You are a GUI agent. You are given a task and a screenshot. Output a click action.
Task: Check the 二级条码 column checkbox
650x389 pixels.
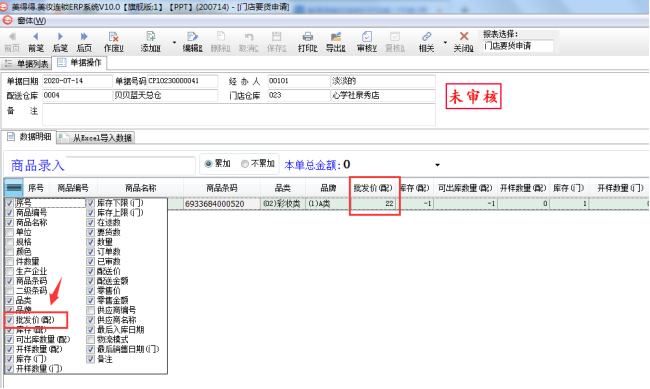pyautogui.click(x=10, y=291)
